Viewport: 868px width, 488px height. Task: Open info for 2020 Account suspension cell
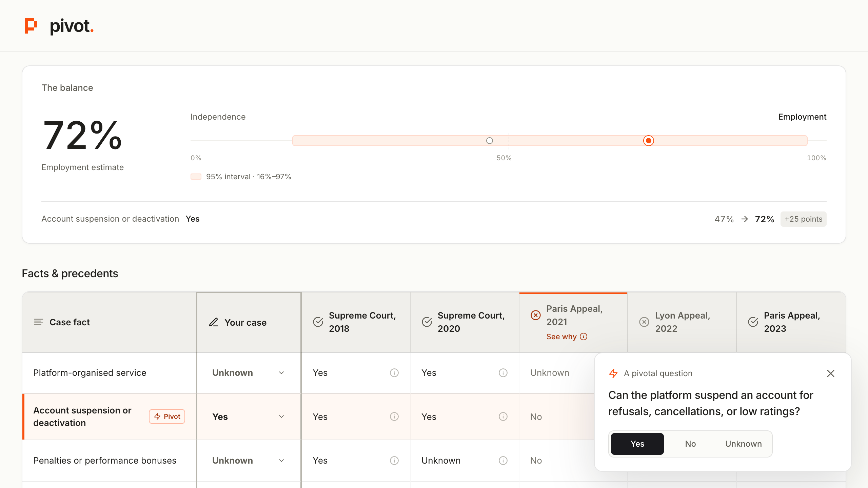[503, 416]
